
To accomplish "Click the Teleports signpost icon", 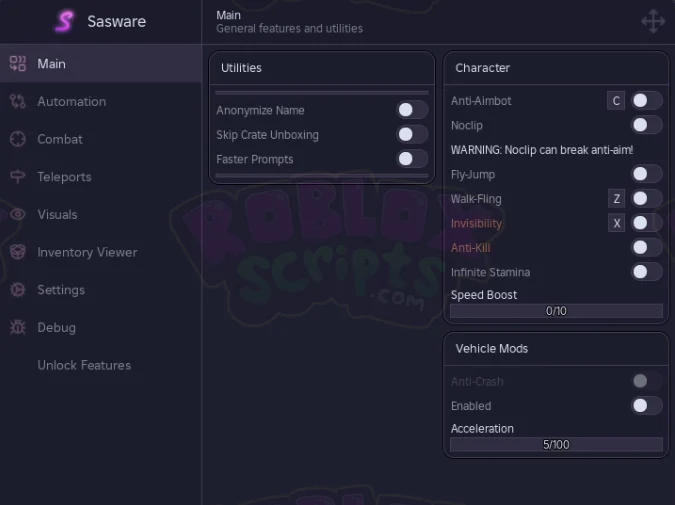I will coord(18,177).
